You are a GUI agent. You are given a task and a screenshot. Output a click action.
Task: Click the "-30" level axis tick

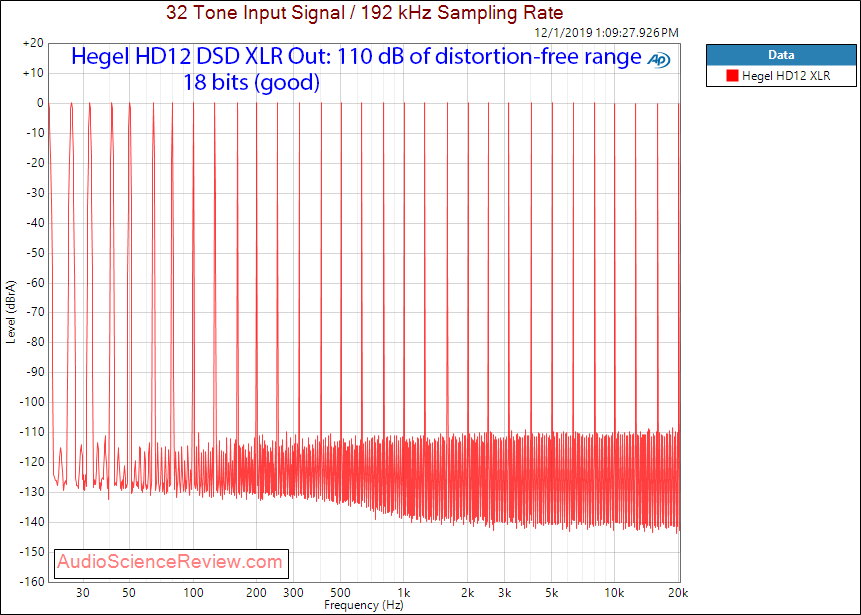click(x=33, y=193)
